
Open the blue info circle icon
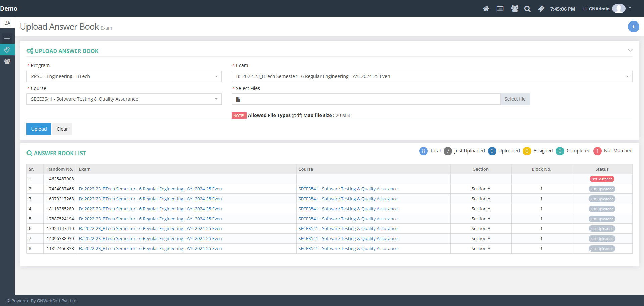coord(633,27)
